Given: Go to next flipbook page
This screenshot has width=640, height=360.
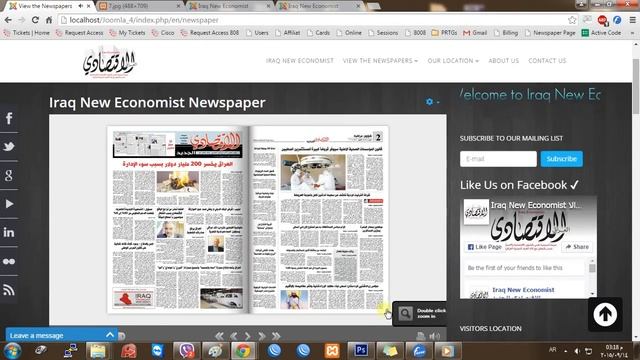Looking at the screenshot, I should click(x=247, y=336).
